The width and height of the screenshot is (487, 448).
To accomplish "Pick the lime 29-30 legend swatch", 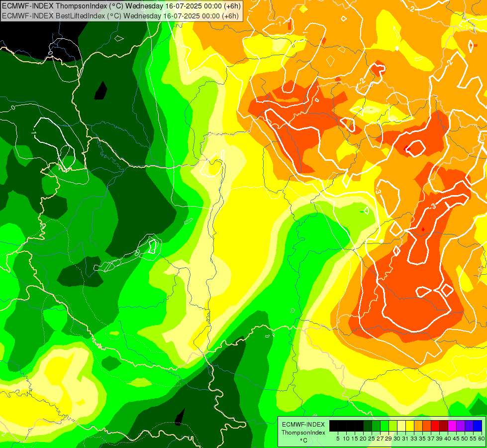I will pos(393,426).
